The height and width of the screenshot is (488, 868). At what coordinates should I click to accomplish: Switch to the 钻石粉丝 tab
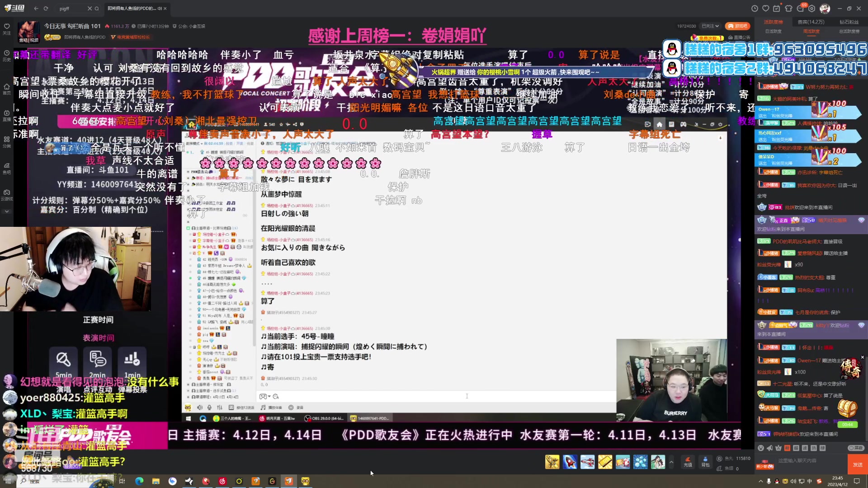point(849,22)
